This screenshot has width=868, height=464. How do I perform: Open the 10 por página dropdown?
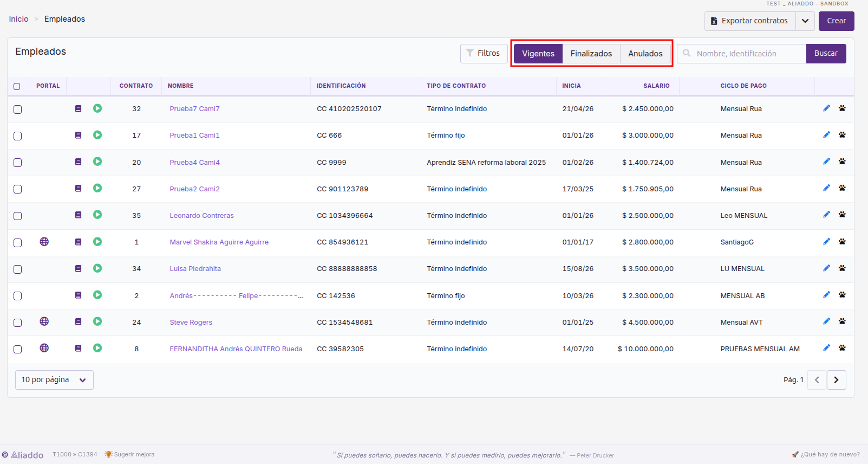(54, 380)
